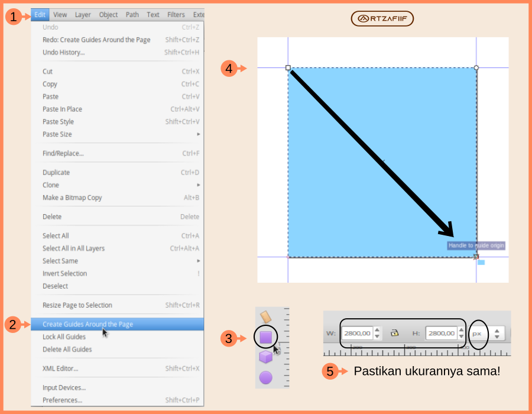Select the Ellipse tool
532x414 pixels.
[x=266, y=374]
